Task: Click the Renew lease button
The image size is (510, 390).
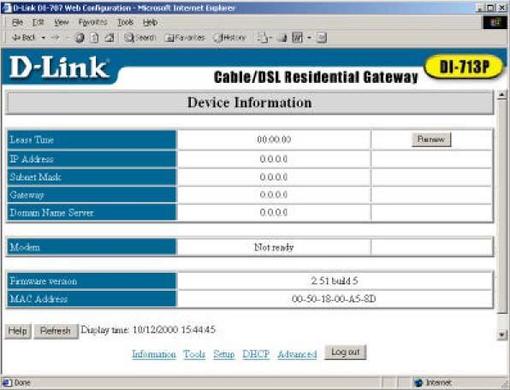Action: pos(431,139)
